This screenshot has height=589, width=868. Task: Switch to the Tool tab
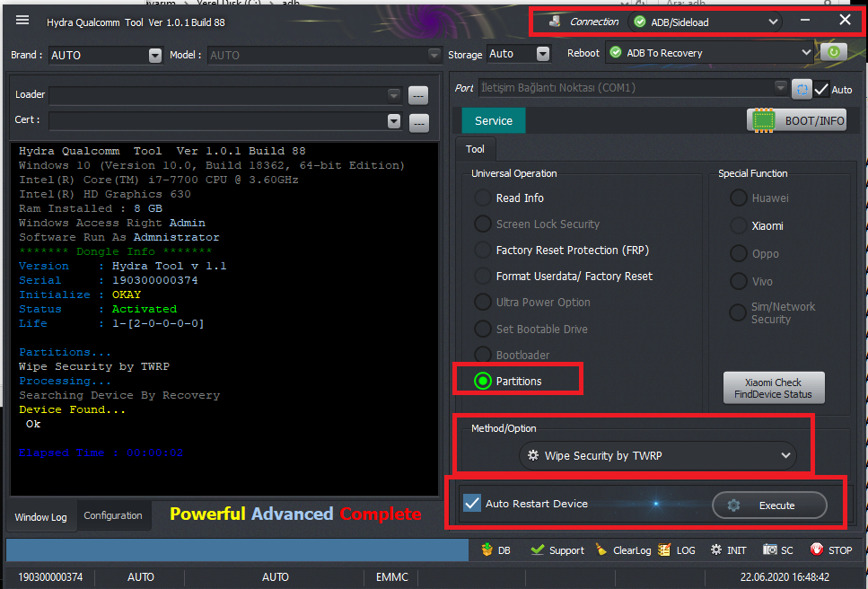[x=475, y=149]
